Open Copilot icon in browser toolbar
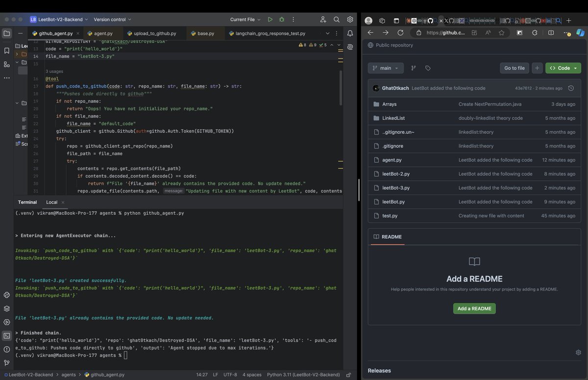The image size is (588, 380). (580, 33)
